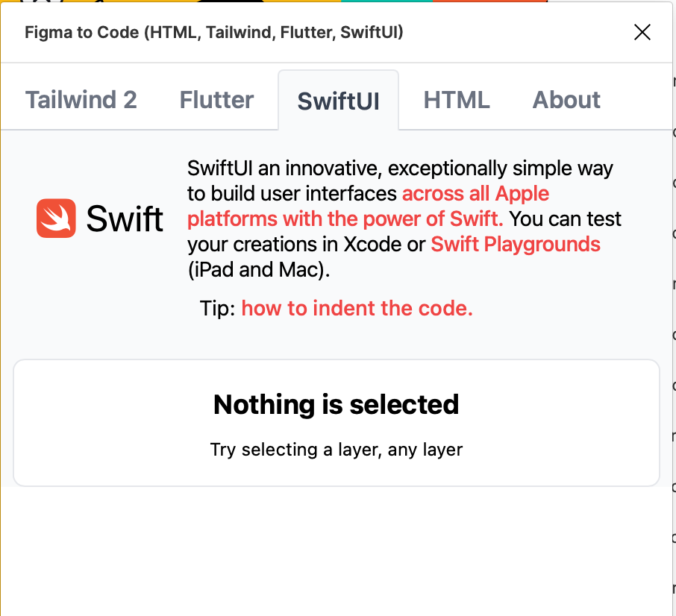Switch to the HTML tab

457,100
